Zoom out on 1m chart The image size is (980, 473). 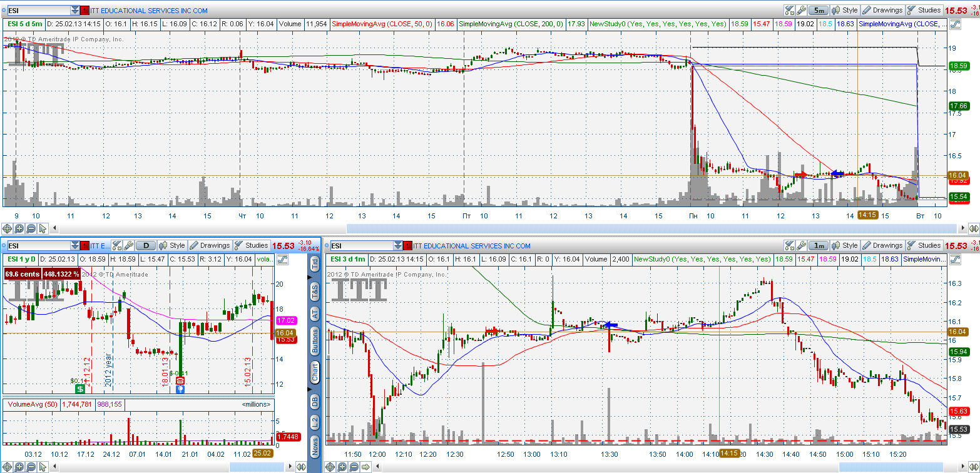click(354, 466)
